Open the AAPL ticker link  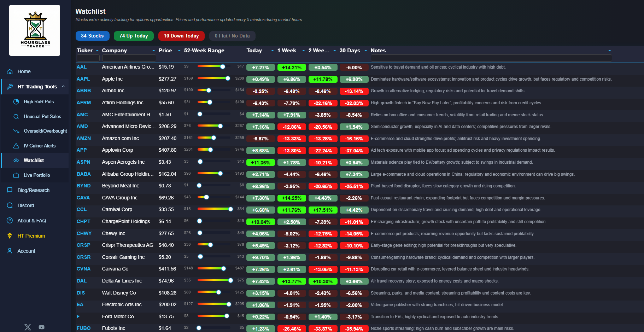click(x=83, y=79)
